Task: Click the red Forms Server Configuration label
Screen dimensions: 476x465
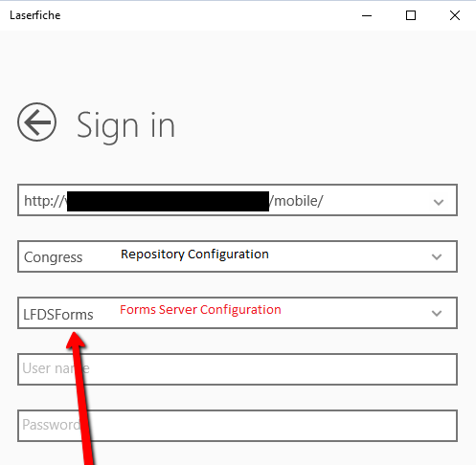Action: click(x=200, y=310)
